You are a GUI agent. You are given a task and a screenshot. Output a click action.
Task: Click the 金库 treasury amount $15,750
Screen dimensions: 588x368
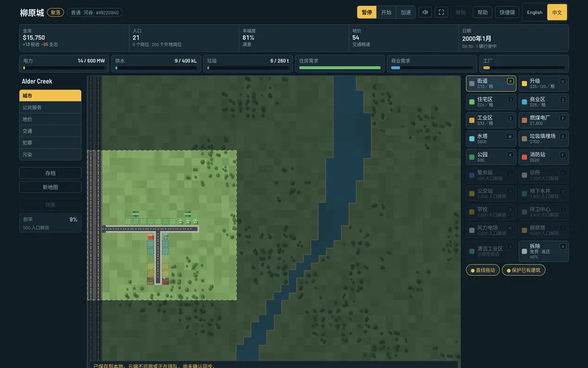(x=34, y=37)
